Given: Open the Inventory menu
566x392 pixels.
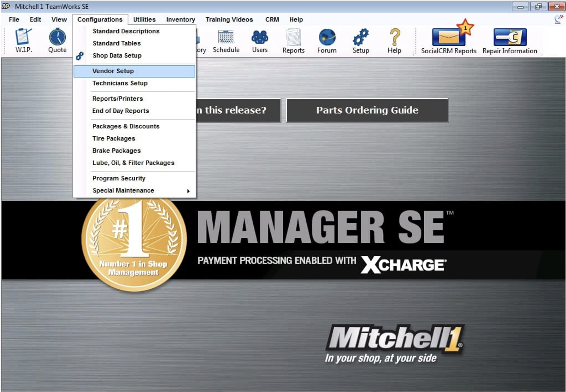Looking at the screenshot, I should click(180, 20).
